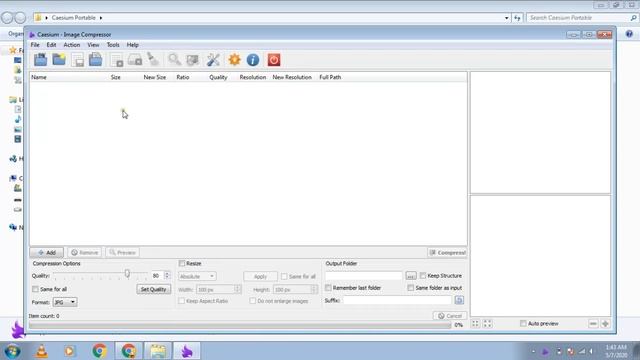The width and height of the screenshot is (640, 360).
Task: Click the original-size preview icon
Action: point(487,324)
